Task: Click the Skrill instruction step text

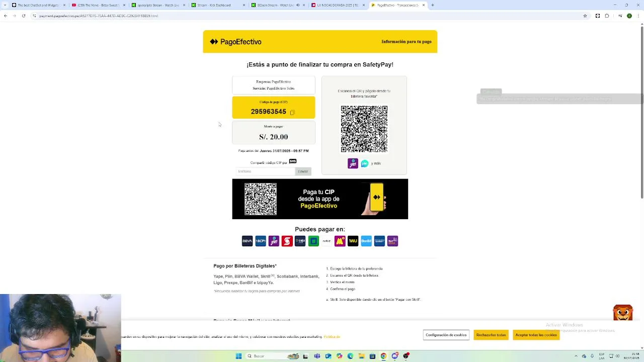Action: [375, 300]
